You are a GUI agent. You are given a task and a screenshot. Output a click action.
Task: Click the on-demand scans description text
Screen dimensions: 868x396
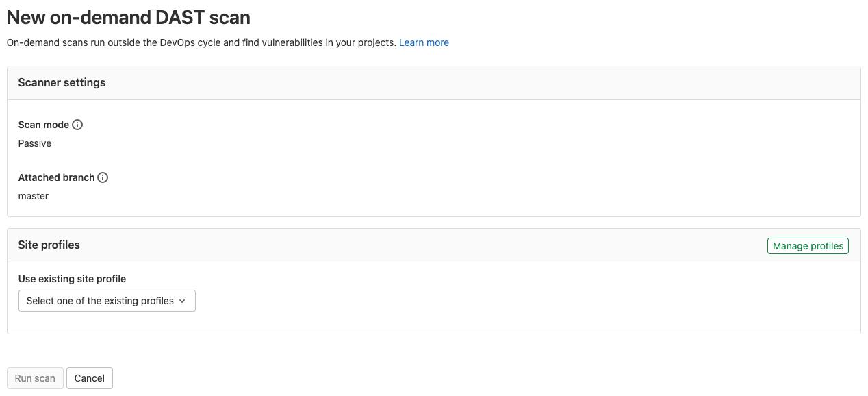point(201,42)
